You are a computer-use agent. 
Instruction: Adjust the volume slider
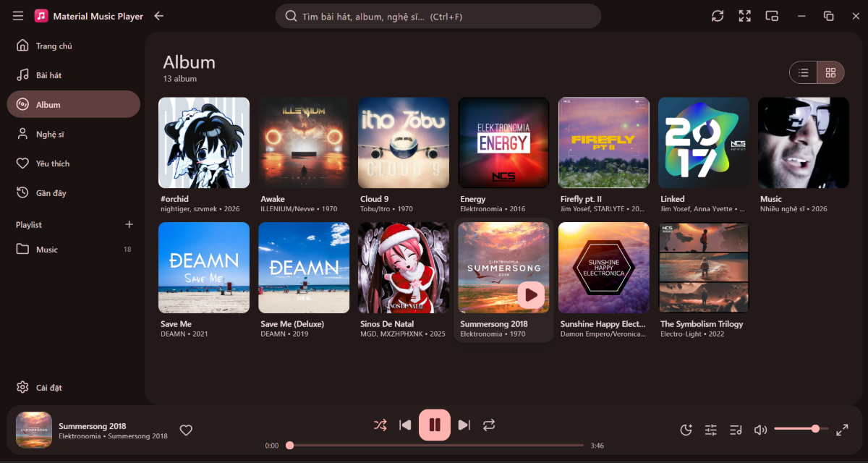[801, 429]
